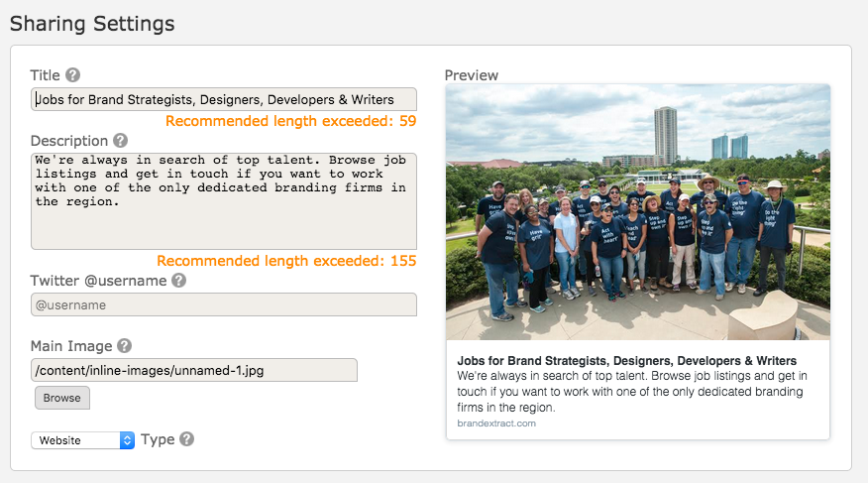
Task: Click the 'Recommended length exceeded: 59' warning
Action: (291, 121)
